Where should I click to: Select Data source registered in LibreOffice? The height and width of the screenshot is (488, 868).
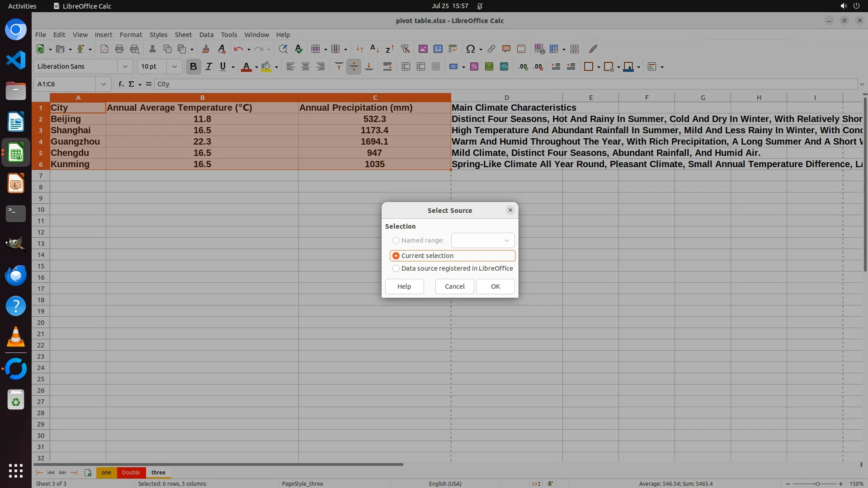(396, 268)
